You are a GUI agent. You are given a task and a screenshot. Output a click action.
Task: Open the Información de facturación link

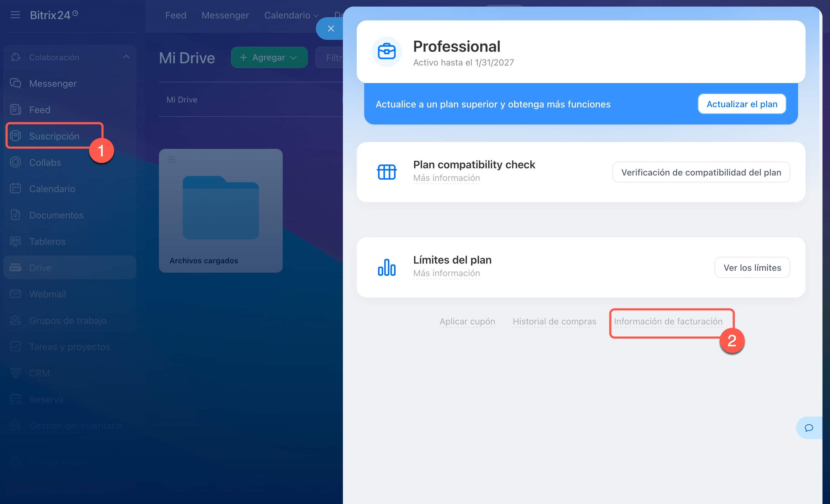pos(668,321)
